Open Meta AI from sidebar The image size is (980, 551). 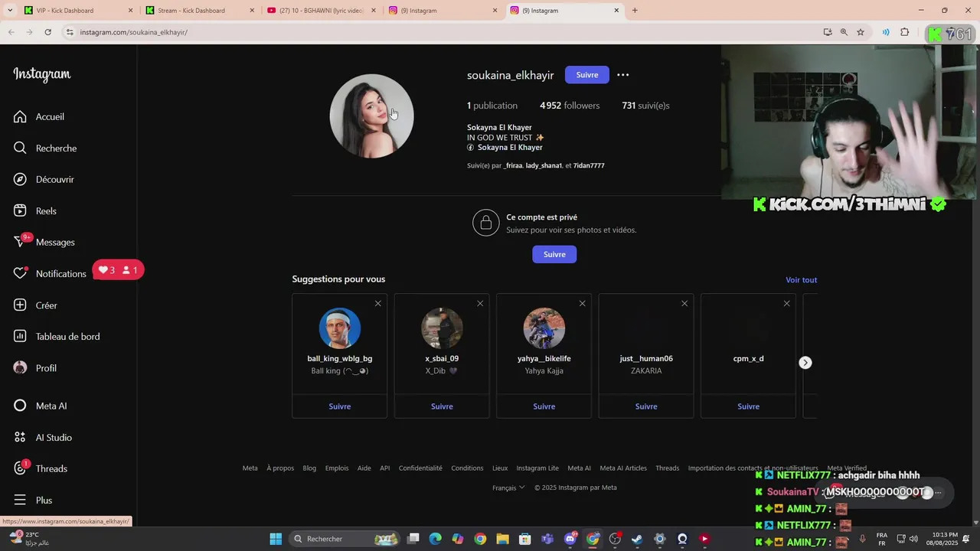[40, 406]
